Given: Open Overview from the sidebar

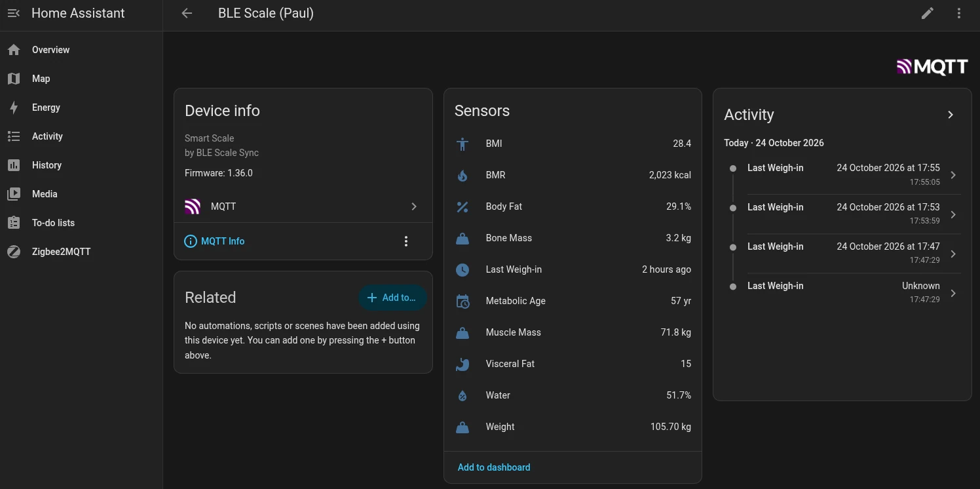Looking at the screenshot, I should [81, 50].
